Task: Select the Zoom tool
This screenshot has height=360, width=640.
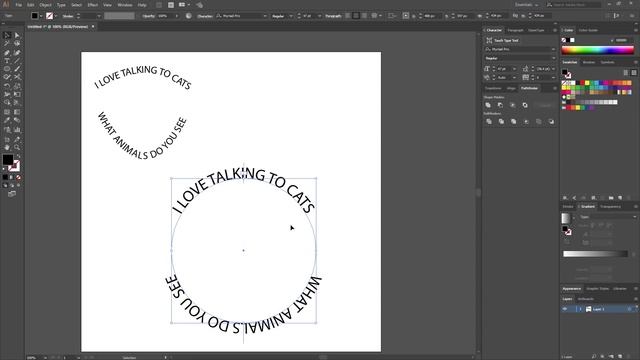Action: tap(17, 147)
